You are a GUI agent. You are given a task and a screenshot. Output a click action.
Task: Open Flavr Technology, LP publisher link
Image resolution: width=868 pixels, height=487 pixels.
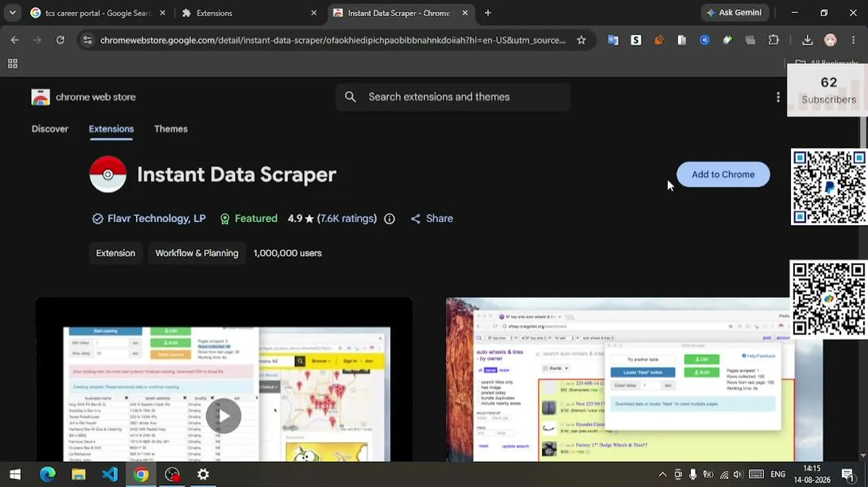pyautogui.click(x=156, y=218)
